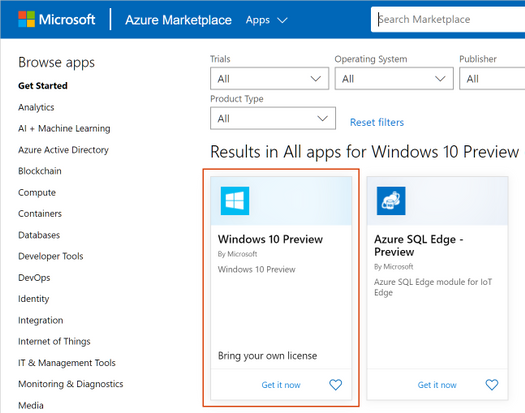Image resolution: width=525 pixels, height=413 pixels.
Task: Click Get it now for Windows 10 Preview
Action: (x=281, y=385)
